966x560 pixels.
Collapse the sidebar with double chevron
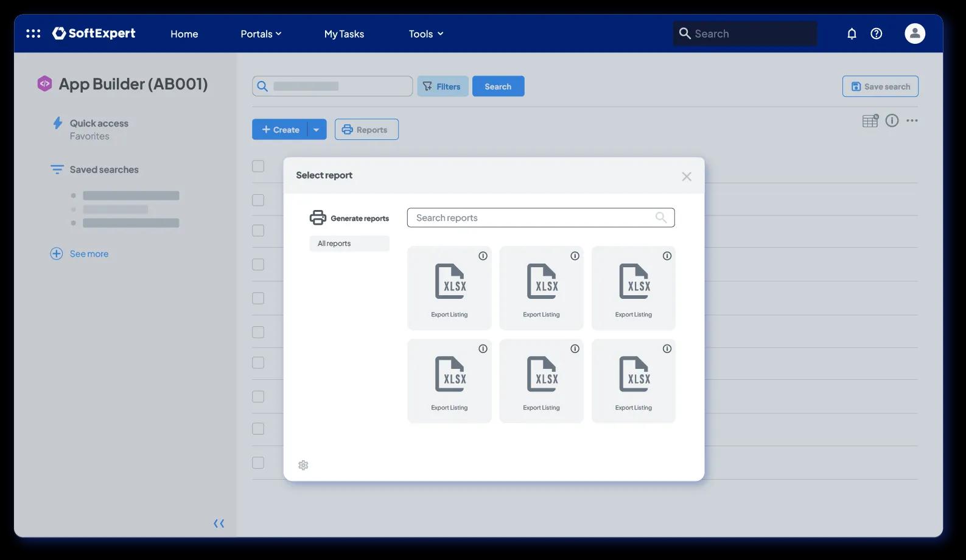point(219,523)
